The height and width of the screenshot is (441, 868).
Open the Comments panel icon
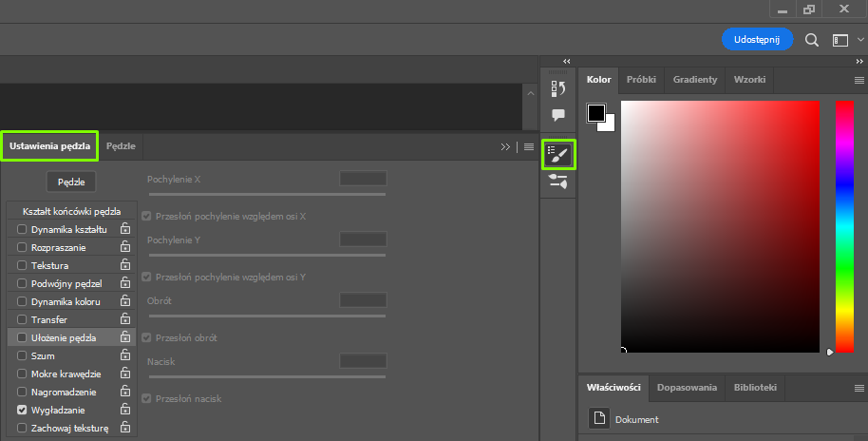coord(558,115)
